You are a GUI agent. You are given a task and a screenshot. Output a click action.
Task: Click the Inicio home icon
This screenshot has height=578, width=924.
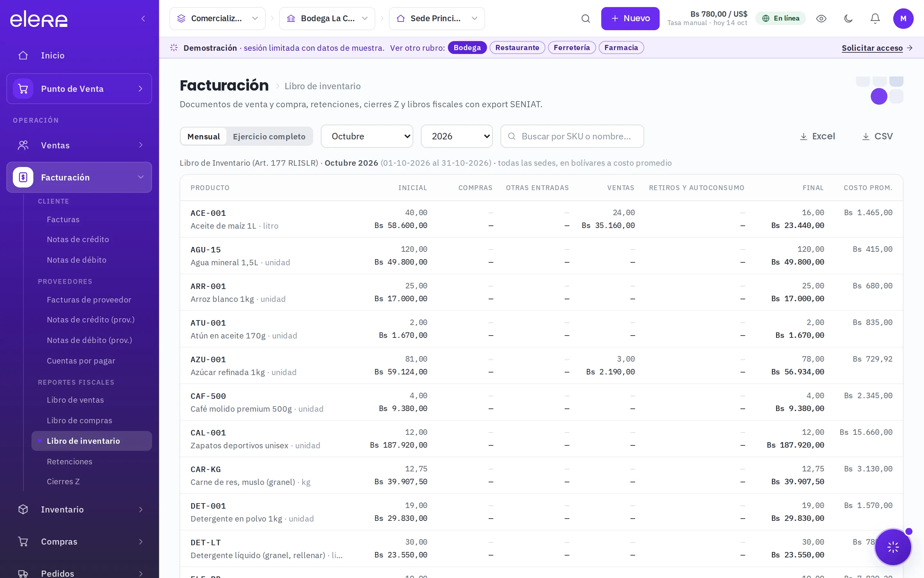pos(23,56)
